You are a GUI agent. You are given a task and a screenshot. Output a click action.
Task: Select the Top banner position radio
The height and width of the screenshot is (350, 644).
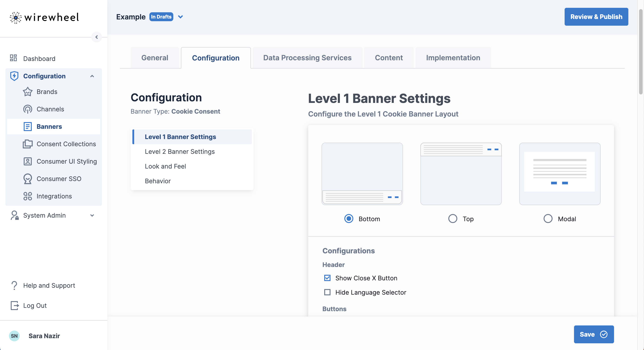pos(453,219)
